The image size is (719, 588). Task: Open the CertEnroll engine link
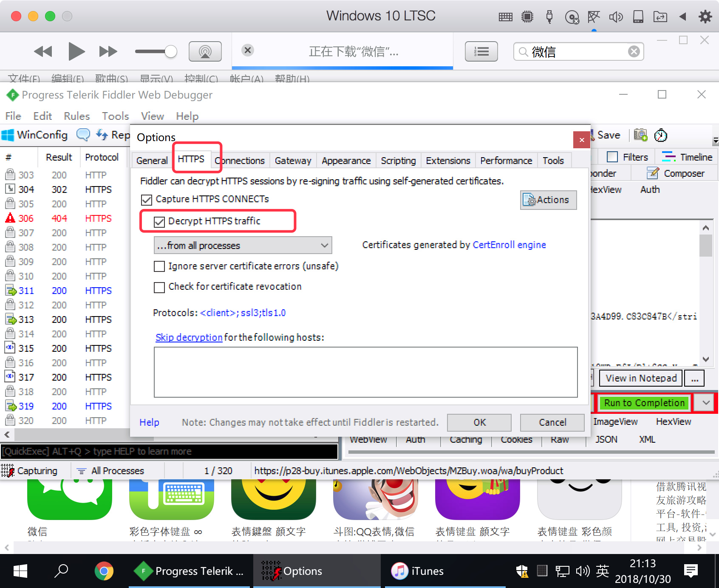coord(509,245)
